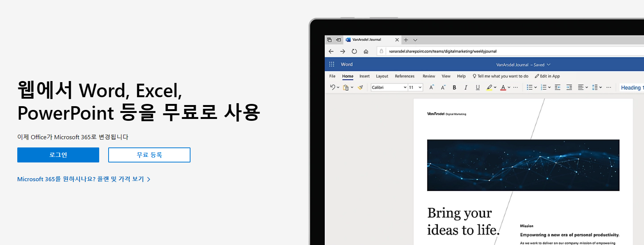This screenshot has width=644, height=245.
Task: Open the References ribbon tab
Action: click(x=405, y=76)
